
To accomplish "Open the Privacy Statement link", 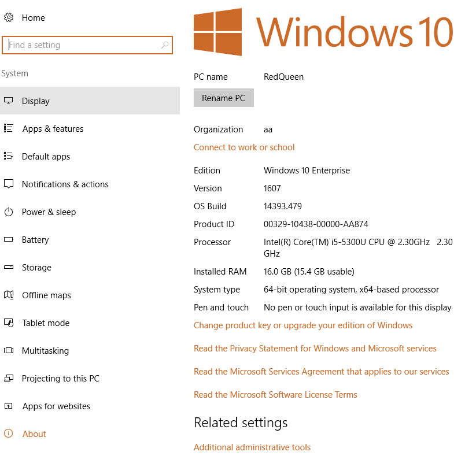I will point(315,349).
